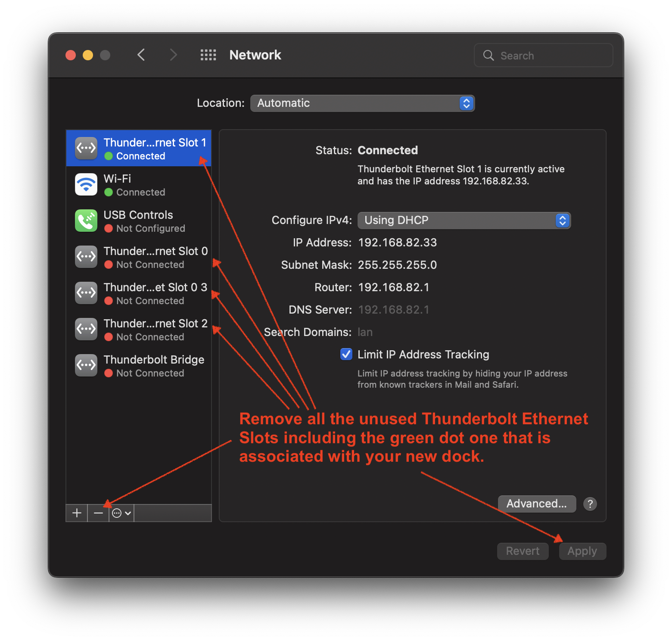
Task: Click the Thunderbolt Bridge ethernet icon
Action: (86, 365)
